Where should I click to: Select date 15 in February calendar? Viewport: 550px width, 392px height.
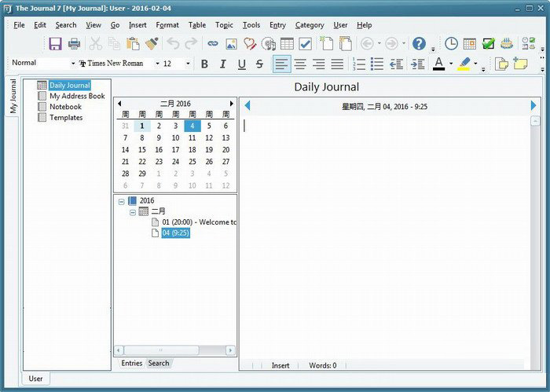(x=142, y=150)
